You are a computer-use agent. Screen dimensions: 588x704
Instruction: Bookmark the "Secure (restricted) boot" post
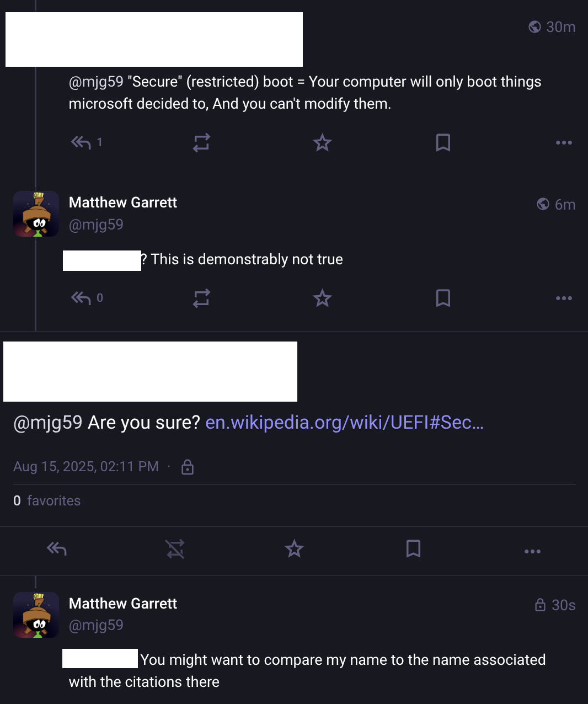click(x=443, y=143)
